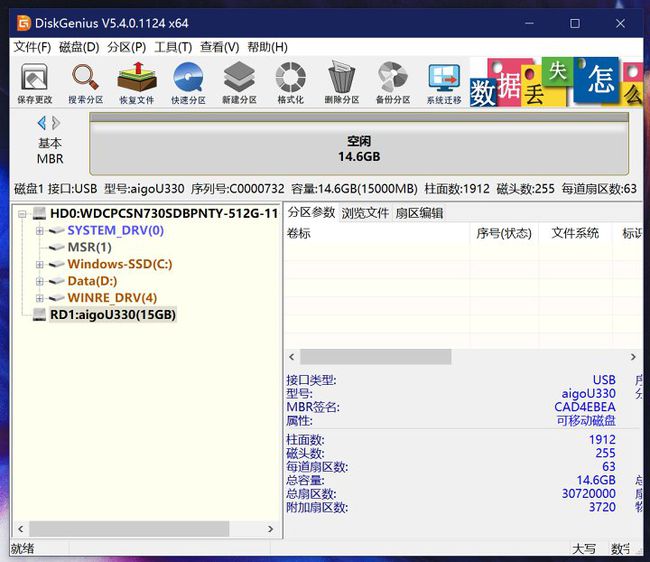Select RD1:aigoU330(15GB) disk in tree

click(x=113, y=315)
